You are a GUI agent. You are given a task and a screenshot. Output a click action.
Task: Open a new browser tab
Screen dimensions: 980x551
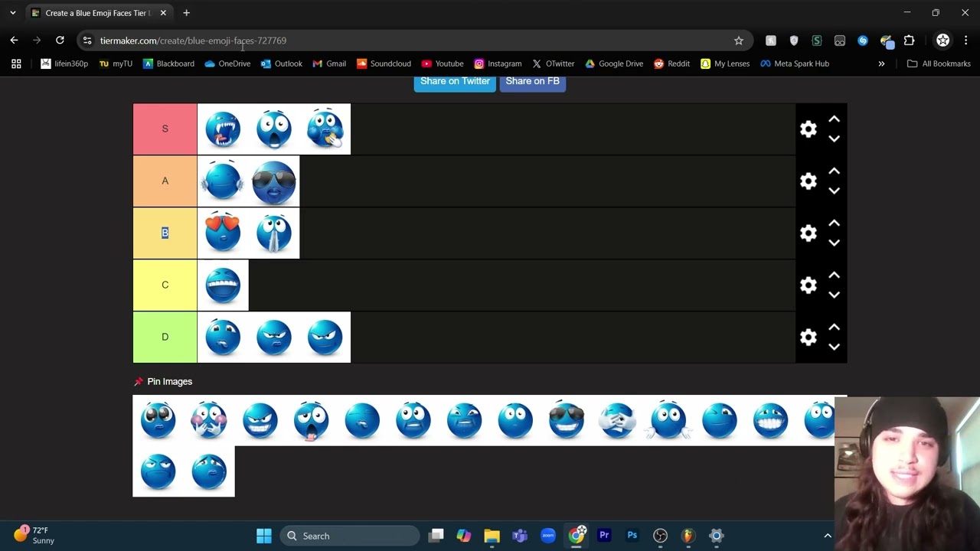[186, 13]
